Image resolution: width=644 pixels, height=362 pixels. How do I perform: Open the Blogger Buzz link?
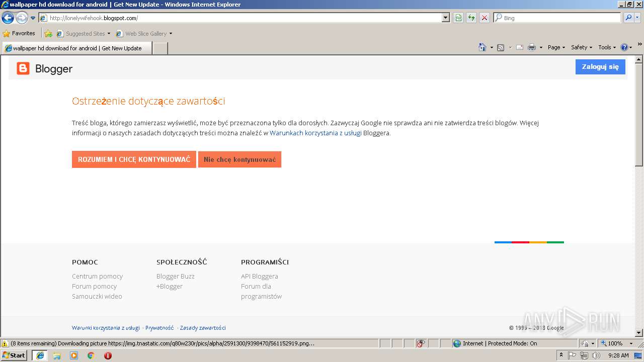176,277
